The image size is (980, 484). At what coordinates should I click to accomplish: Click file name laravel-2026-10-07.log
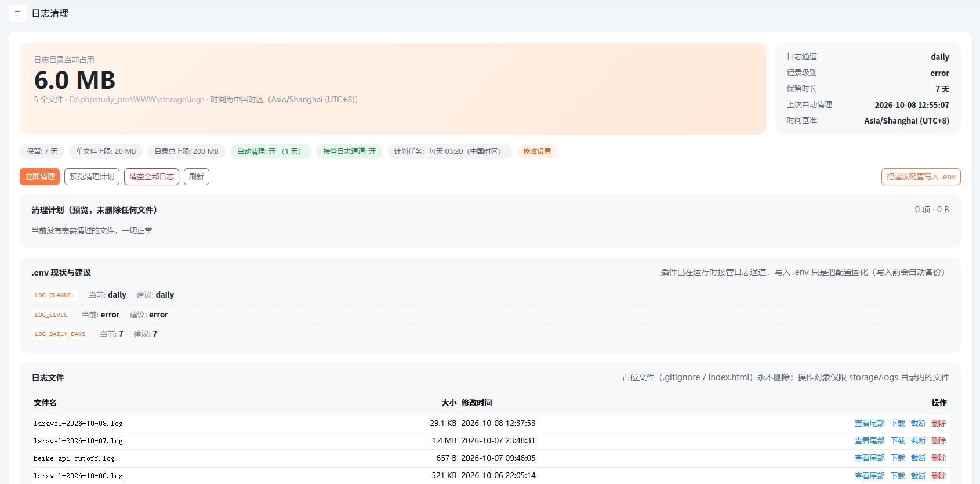[x=78, y=441]
